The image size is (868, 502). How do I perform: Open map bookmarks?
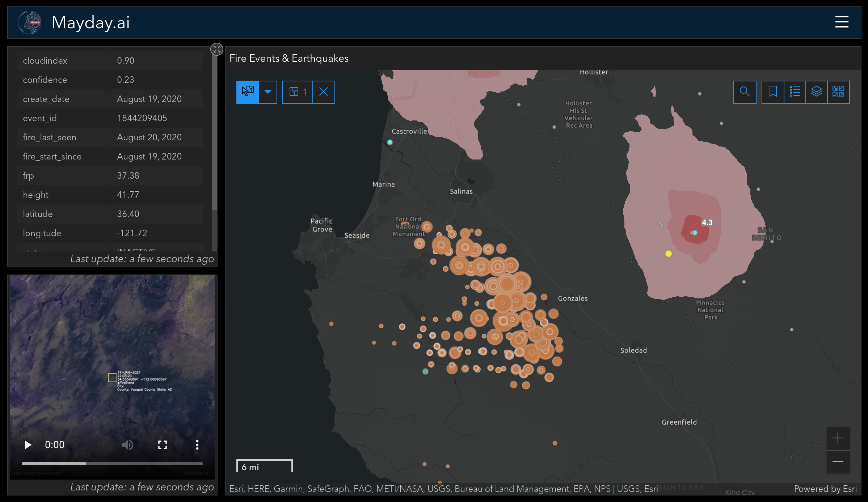point(773,92)
